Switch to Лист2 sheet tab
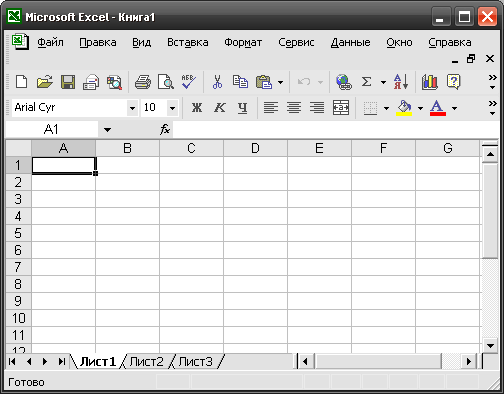 (x=147, y=361)
